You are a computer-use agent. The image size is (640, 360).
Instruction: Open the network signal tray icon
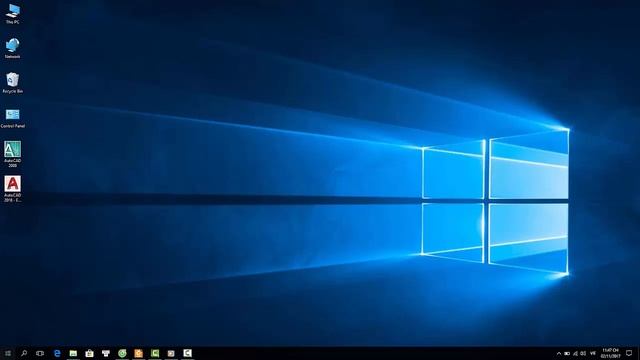tap(575, 353)
